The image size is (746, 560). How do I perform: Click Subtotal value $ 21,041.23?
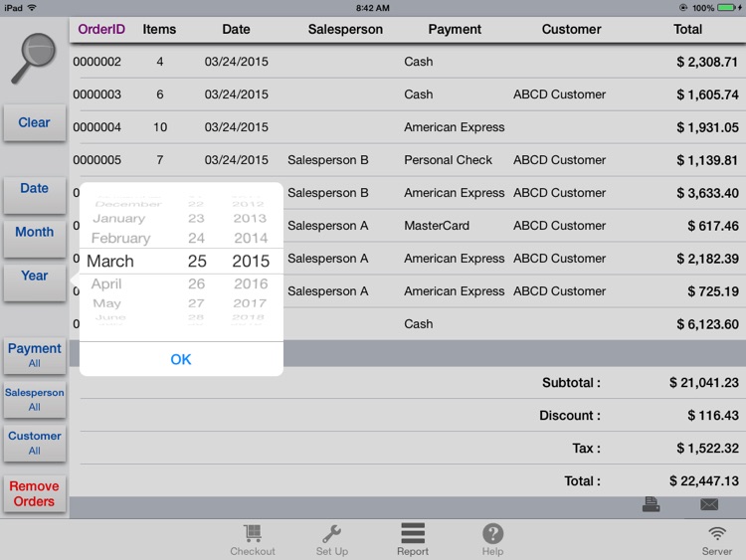click(x=703, y=383)
